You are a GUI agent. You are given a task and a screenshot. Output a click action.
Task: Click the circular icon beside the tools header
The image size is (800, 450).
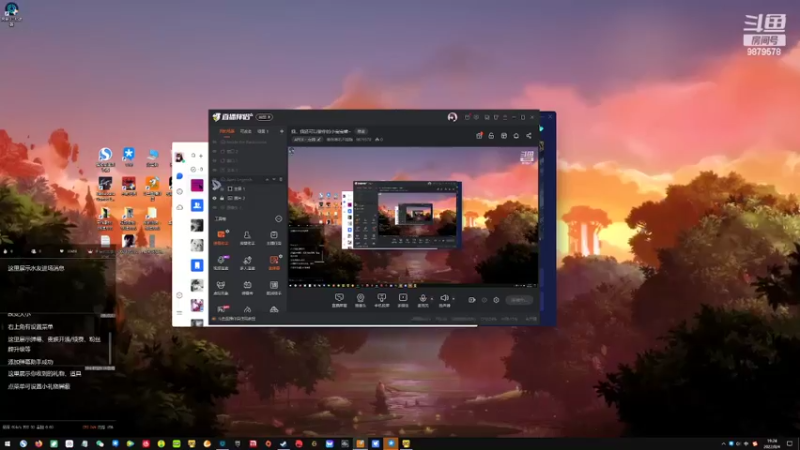pos(279,219)
